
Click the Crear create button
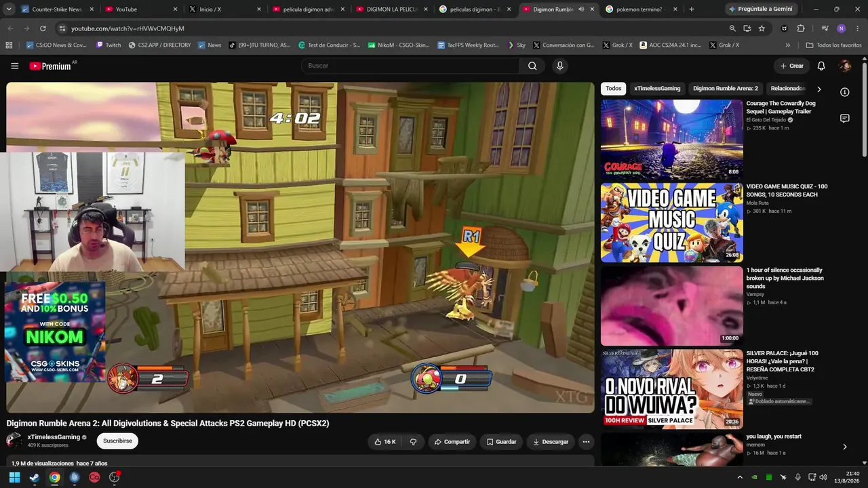click(x=791, y=66)
